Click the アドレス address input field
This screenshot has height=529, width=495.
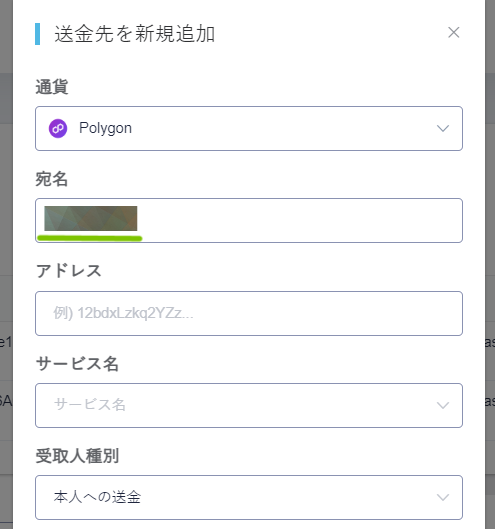[249, 313]
